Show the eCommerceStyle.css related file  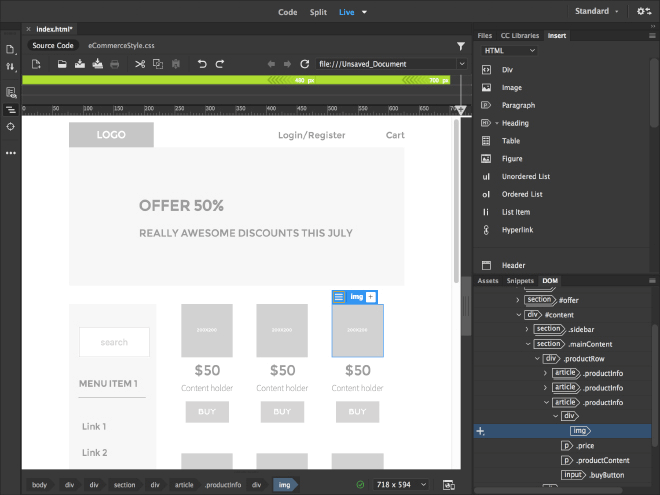pos(121,45)
